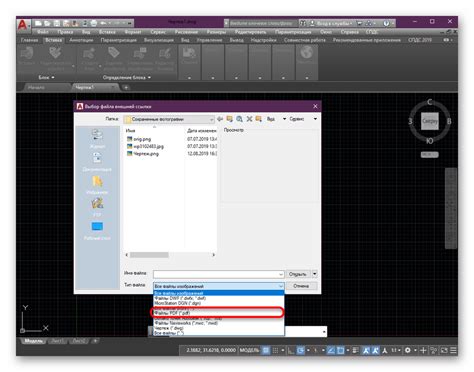Image resolution: width=474 pixels, height=372 pixels.
Task: Open the Файл menu in the menu bar
Action: click(43, 32)
